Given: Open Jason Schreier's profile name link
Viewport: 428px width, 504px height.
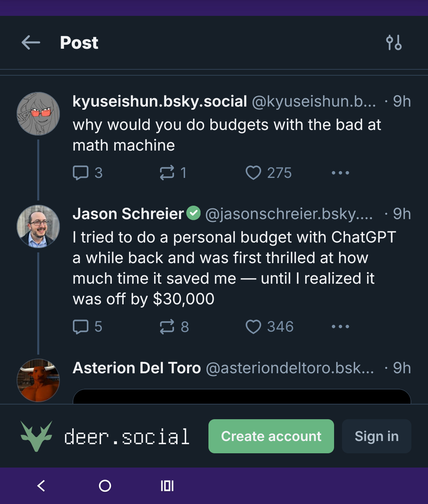Looking at the screenshot, I should click(x=128, y=214).
